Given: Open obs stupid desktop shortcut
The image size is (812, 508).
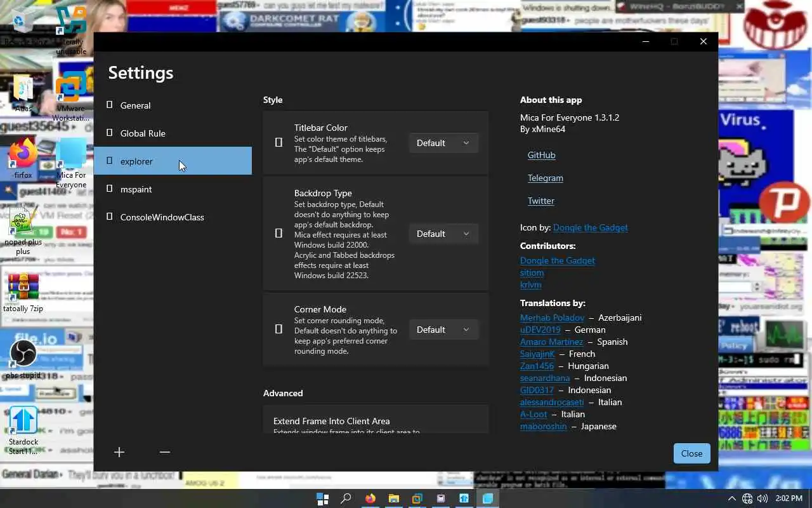Looking at the screenshot, I should point(23,359).
